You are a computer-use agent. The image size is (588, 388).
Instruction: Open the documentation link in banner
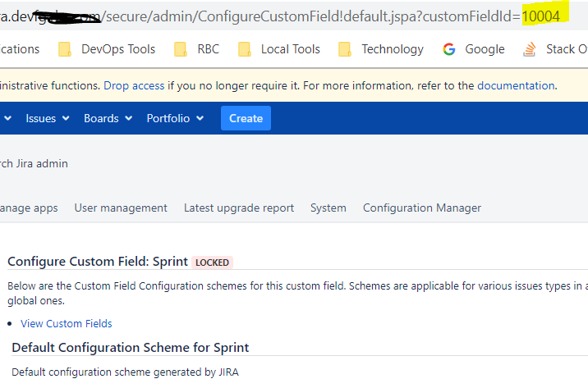click(516, 85)
